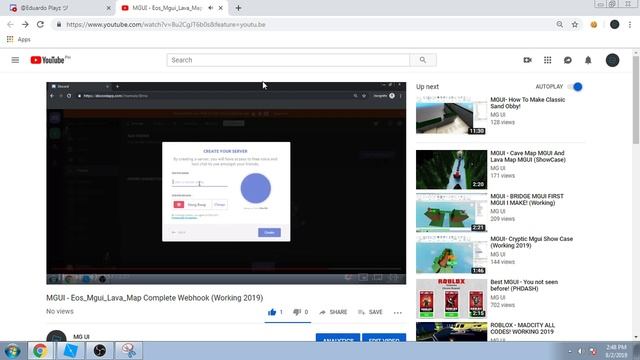Open MGUI Cryptic Mgui Show Case title
This screenshot has width=640, height=360.
(x=531, y=242)
